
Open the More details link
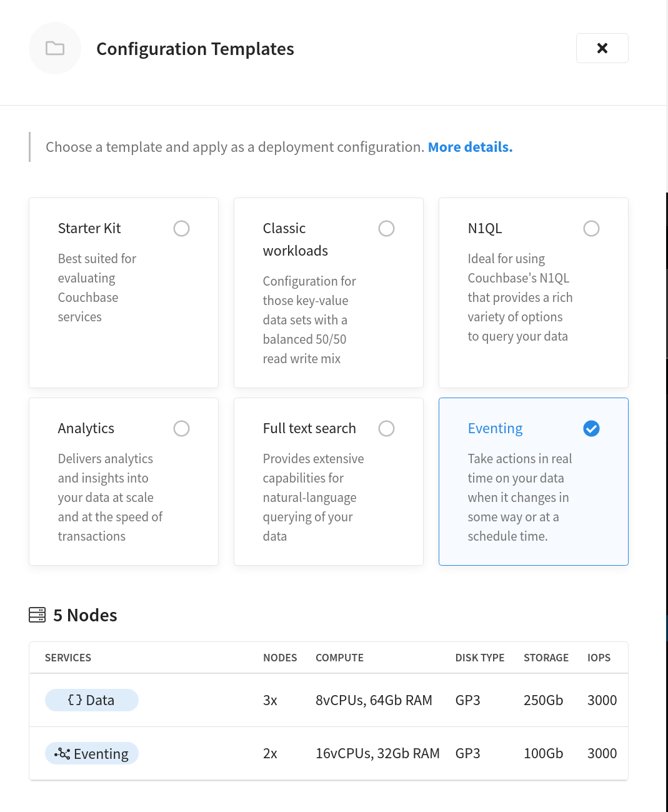470,146
